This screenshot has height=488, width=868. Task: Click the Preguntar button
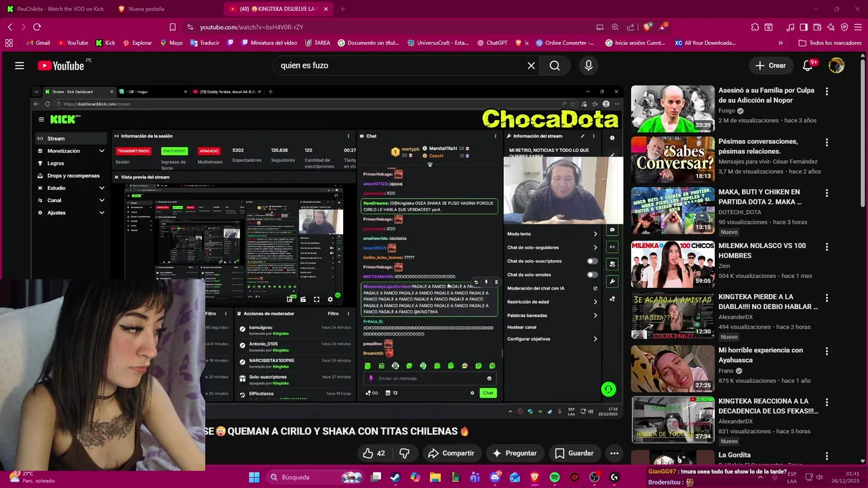pyautogui.click(x=515, y=453)
